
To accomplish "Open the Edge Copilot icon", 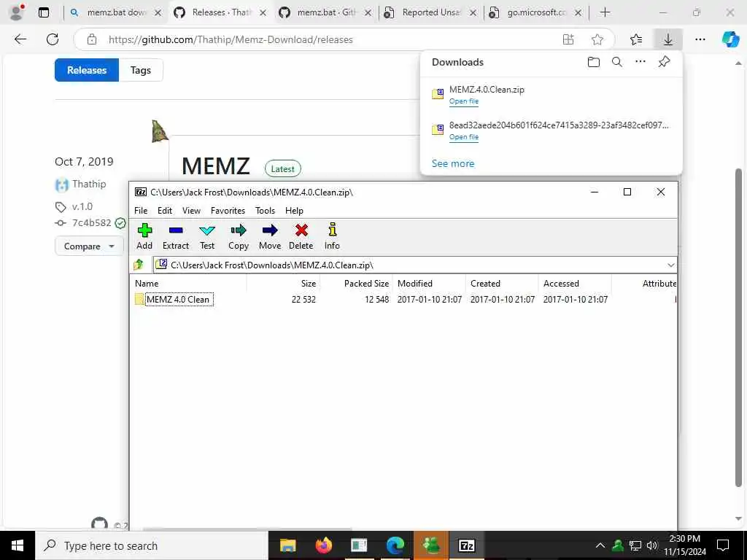I will (x=729, y=39).
